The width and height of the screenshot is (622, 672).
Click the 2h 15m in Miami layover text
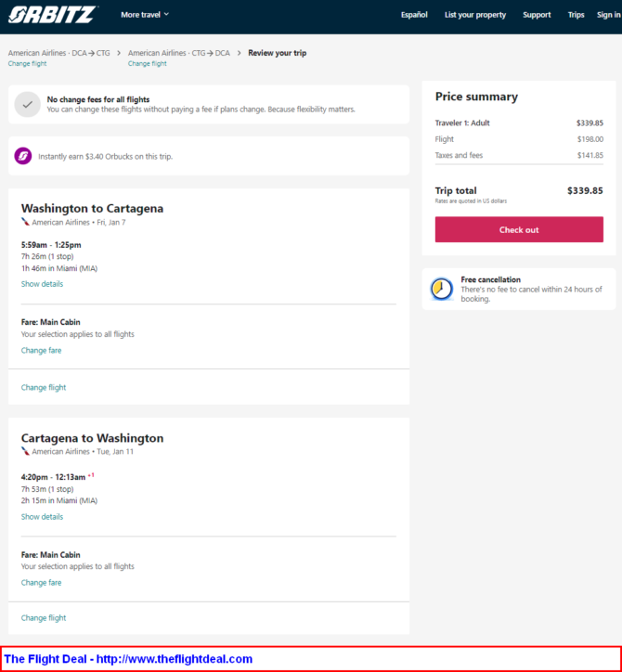click(x=59, y=500)
